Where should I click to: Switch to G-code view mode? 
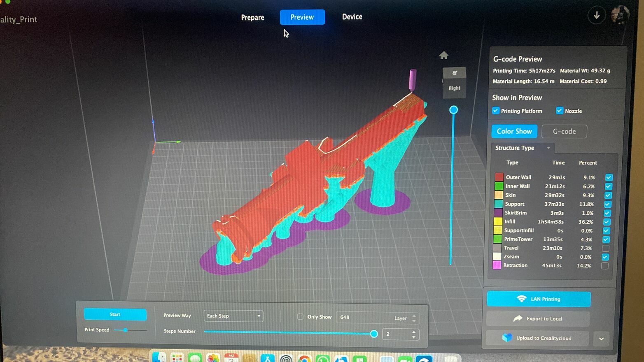564,132
